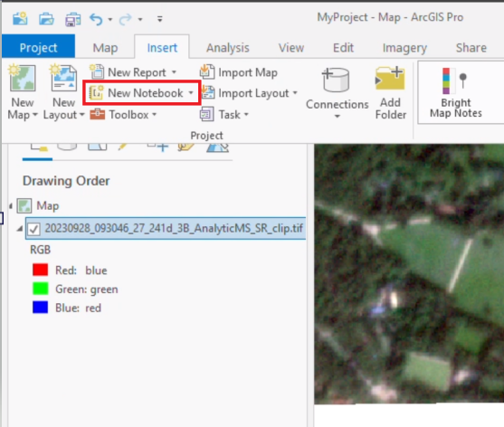The width and height of the screenshot is (504, 427).
Task: Open the New Report dropdown arrow
Action: tap(174, 72)
